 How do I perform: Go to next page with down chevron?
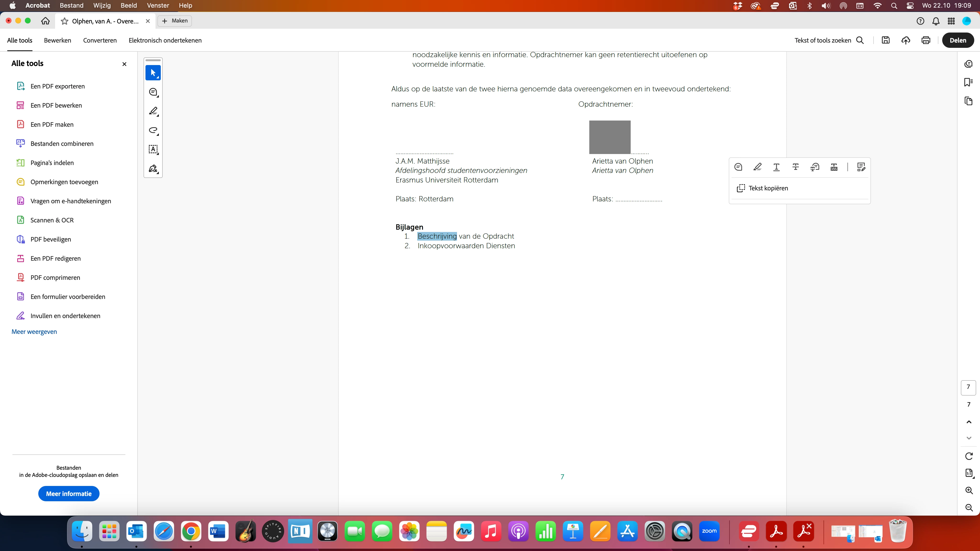tap(969, 438)
